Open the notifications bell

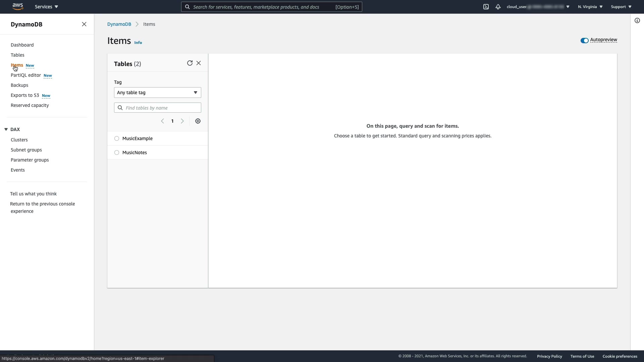click(x=498, y=7)
